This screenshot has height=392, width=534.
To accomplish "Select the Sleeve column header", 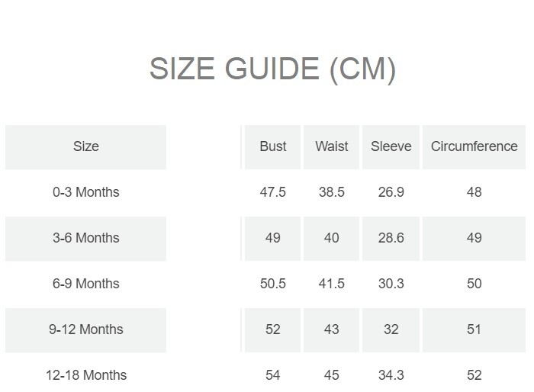I will 391,146.
